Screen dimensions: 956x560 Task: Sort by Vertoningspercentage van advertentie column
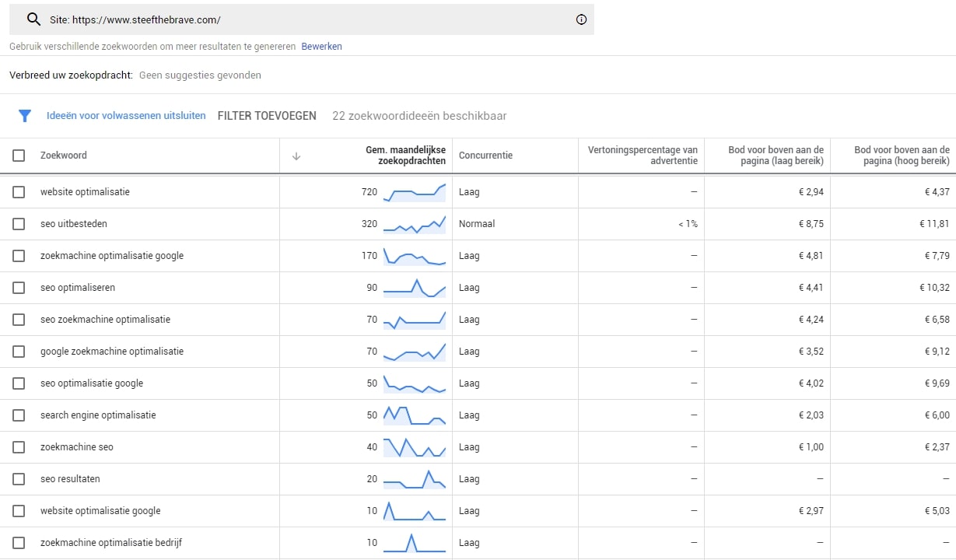(643, 156)
